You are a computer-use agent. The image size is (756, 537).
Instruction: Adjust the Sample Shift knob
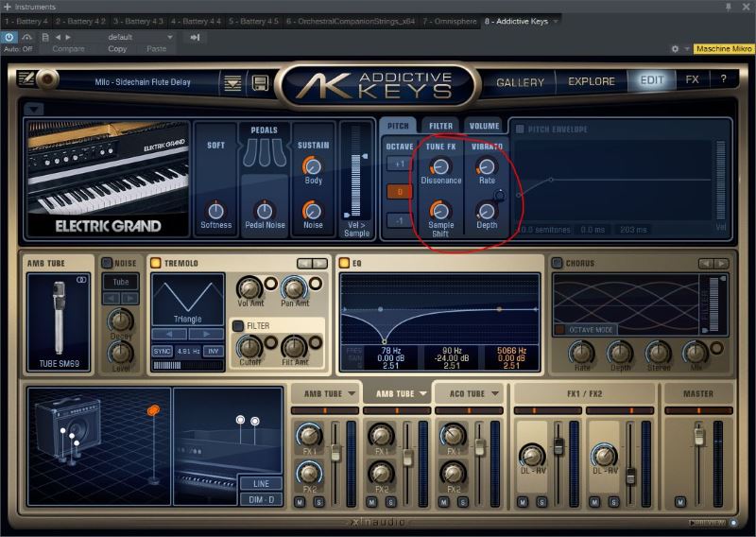point(439,211)
